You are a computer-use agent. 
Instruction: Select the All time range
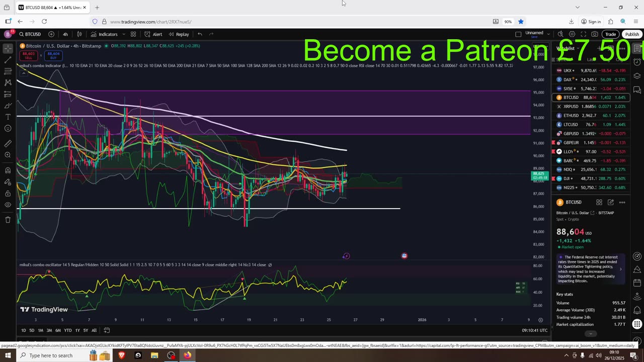point(94,330)
